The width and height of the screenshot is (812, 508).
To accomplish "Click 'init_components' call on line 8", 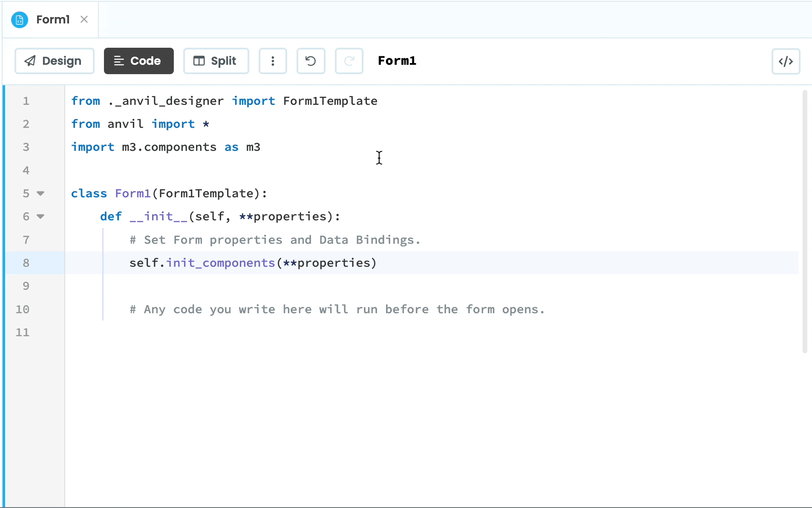I will (x=221, y=263).
